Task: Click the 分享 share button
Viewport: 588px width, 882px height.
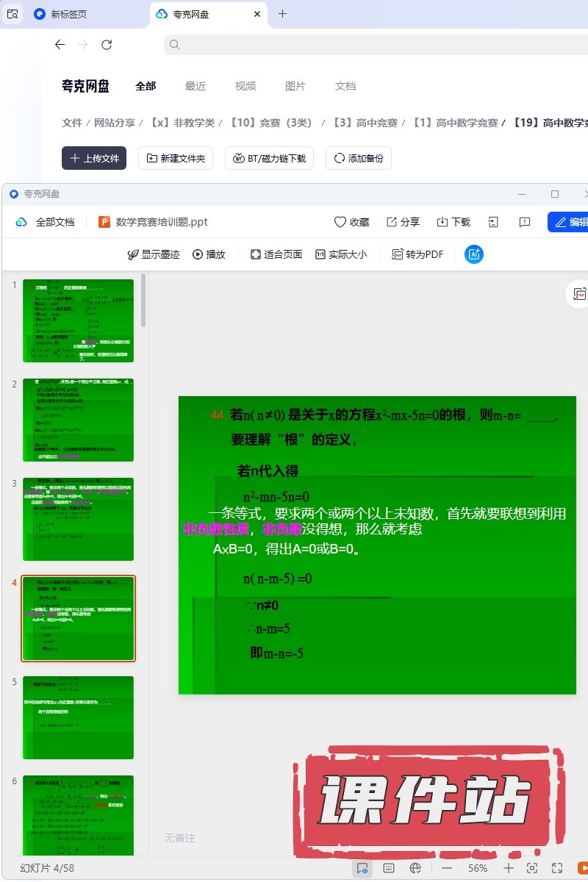Action: click(403, 222)
